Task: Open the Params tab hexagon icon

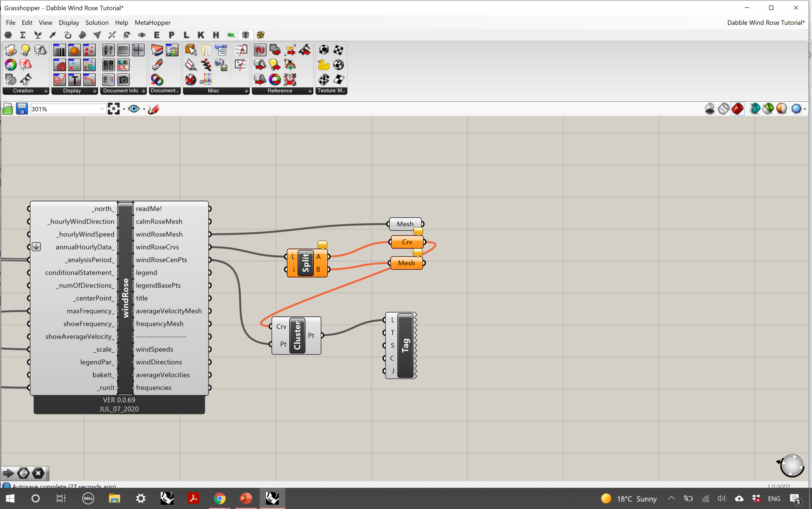Action: [8, 35]
